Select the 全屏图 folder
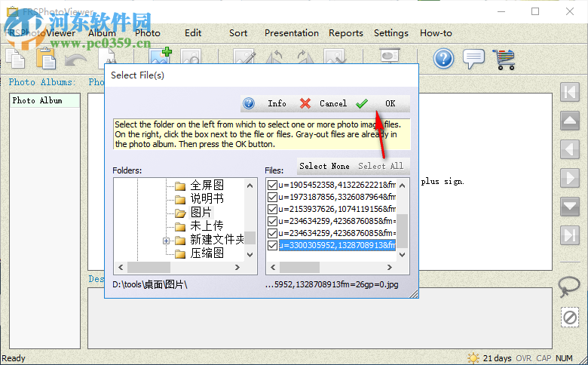The width and height of the screenshot is (588, 365). pos(207,185)
